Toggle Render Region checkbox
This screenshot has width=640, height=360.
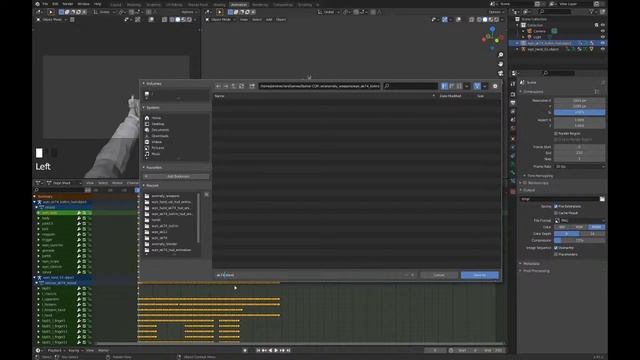pos(556,133)
